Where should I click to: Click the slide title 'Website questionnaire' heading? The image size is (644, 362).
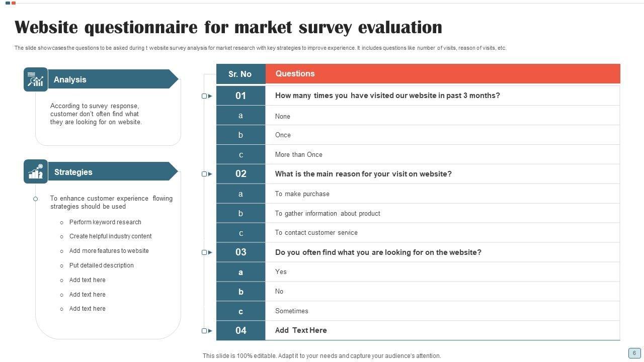click(228, 27)
